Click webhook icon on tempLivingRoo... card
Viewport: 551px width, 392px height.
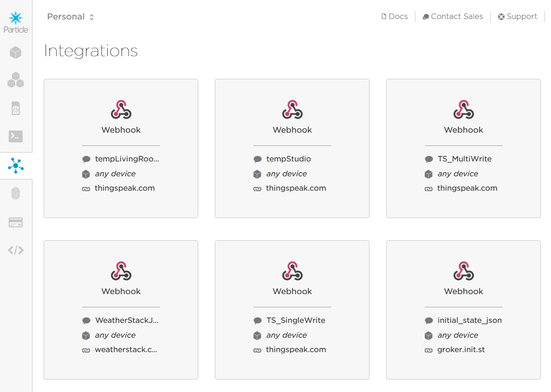click(x=121, y=109)
